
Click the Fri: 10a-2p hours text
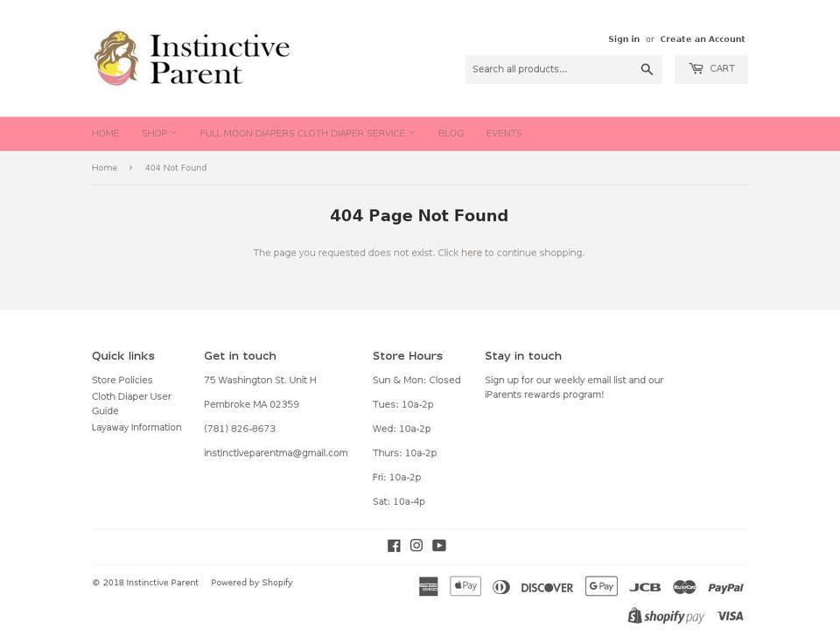click(x=396, y=477)
